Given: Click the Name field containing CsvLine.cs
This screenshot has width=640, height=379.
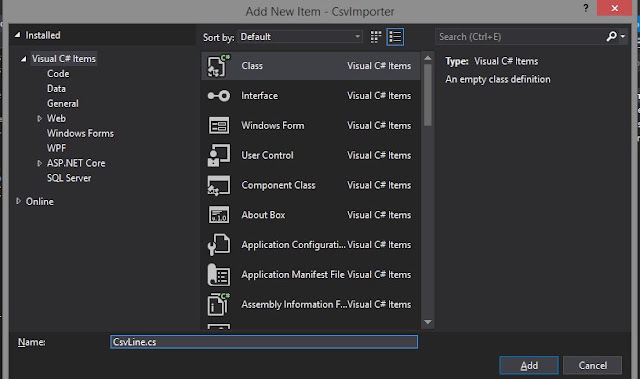Looking at the screenshot, I should coord(264,342).
